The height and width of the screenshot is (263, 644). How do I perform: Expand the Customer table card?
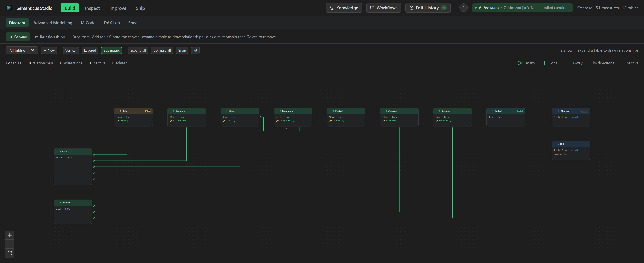pyautogui.click(x=171, y=111)
